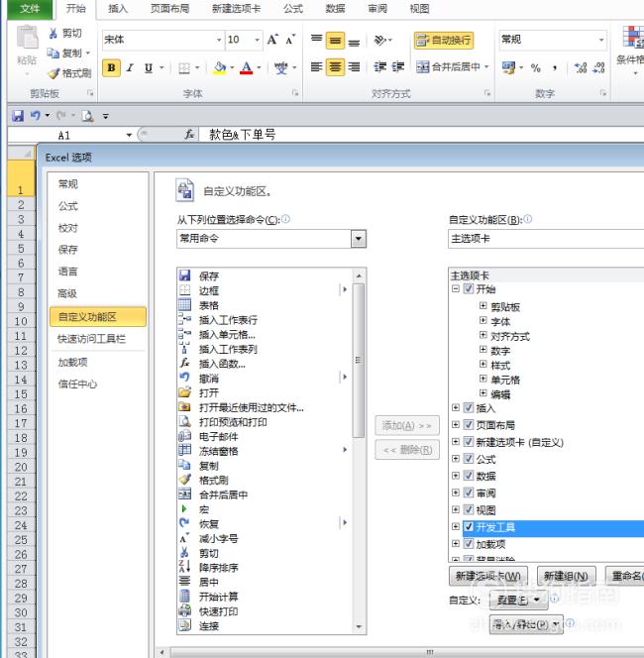Align text left in ribbon

pyautogui.click(x=316, y=67)
